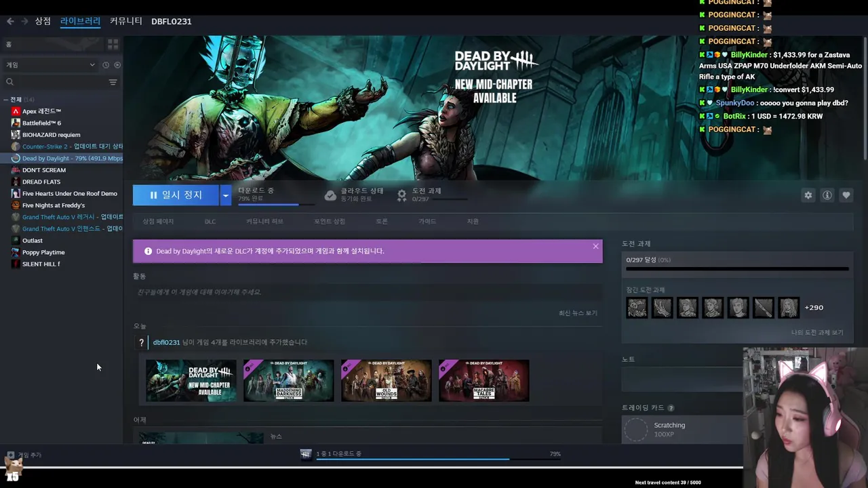This screenshot has height=488, width=868.
Task: Click the Scratching trading card badge icon
Action: pos(636,430)
